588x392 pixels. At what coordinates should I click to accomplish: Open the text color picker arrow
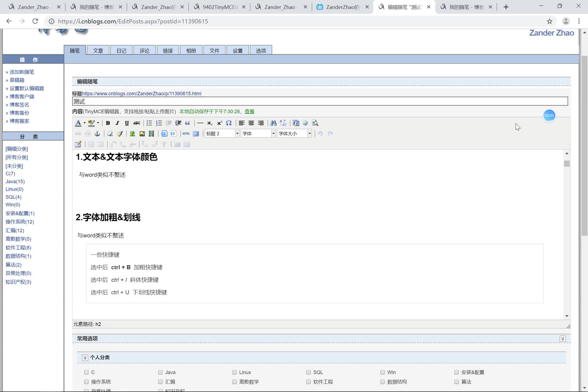coord(85,123)
